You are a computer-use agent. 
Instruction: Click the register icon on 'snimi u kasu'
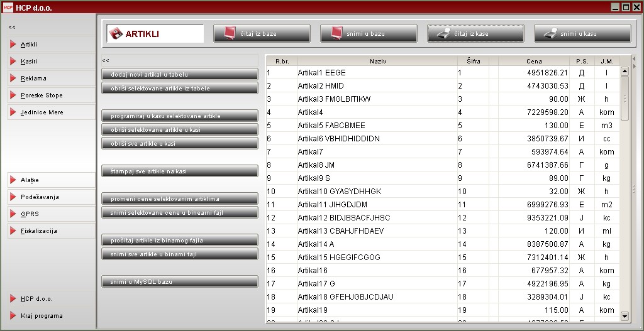point(550,33)
